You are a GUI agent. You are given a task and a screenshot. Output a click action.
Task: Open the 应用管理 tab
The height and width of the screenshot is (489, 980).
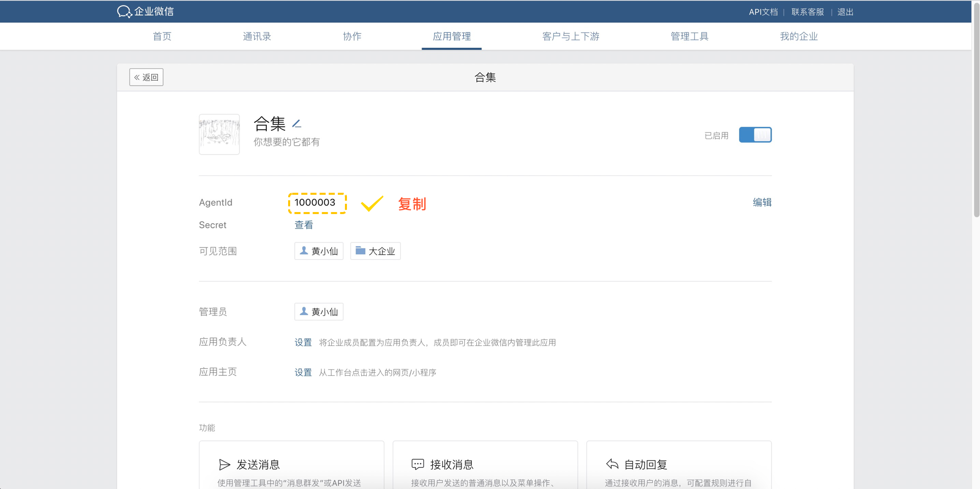[451, 36]
